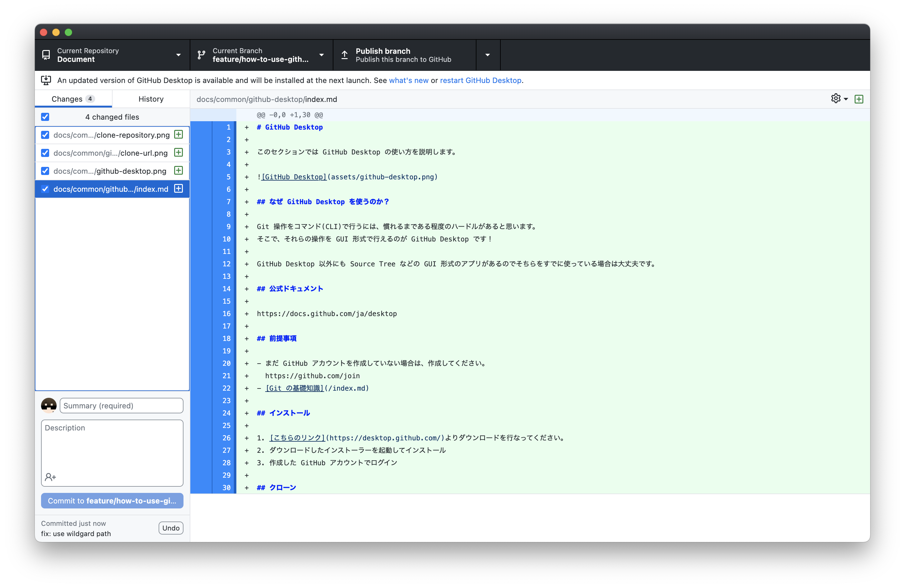
Task: Click the added file icon in diff header
Action: click(859, 99)
